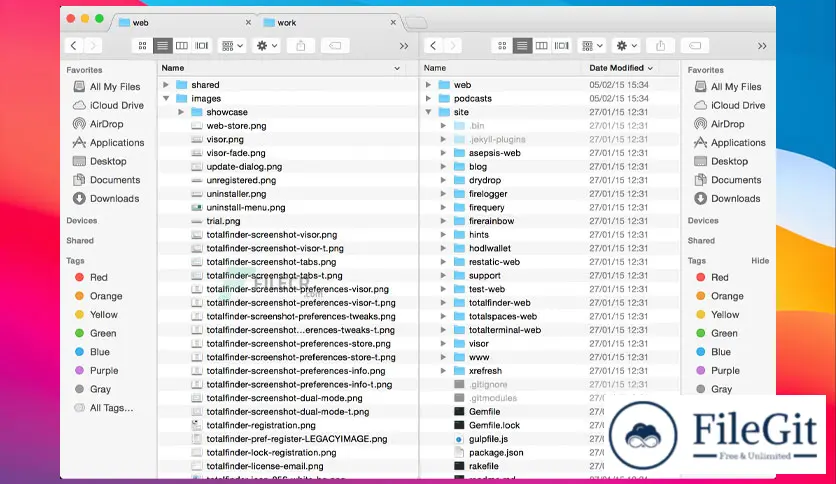Image resolution: width=836 pixels, height=484 pixels.
Task: Go forward in the left pane
Action: (93, 46)
